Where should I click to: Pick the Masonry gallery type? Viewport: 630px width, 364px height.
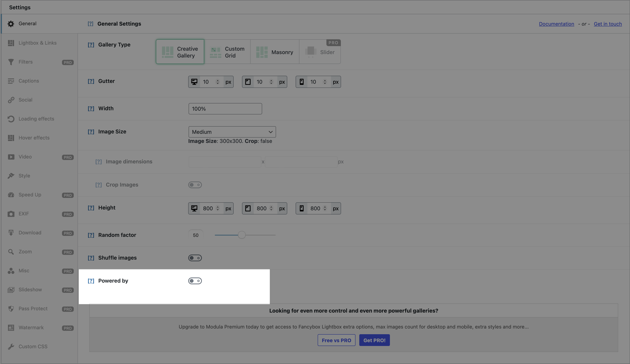(x=275, y=52)
